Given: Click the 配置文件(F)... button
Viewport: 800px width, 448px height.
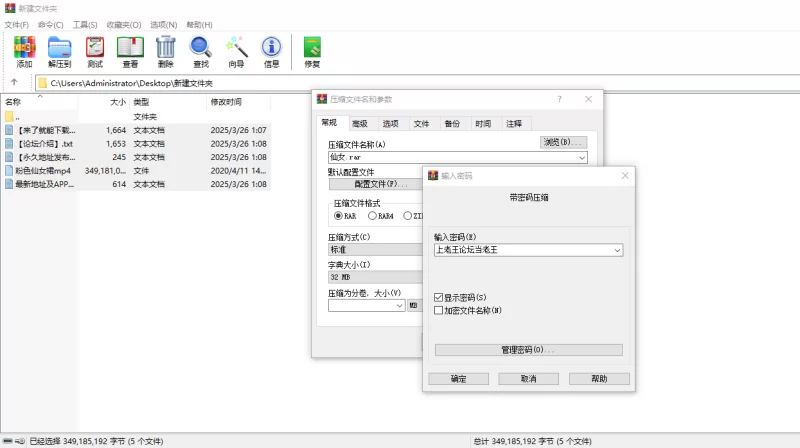Looking at the screenshot, I should (x=376, y=184).
